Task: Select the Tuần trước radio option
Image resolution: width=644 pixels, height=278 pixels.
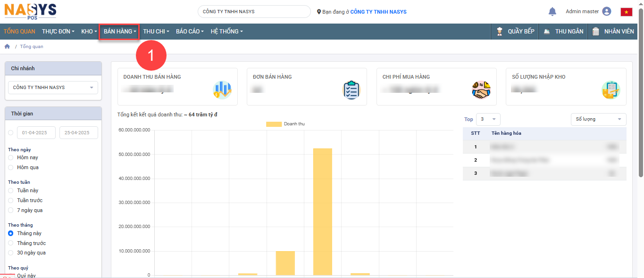Action: coord(11,200)
